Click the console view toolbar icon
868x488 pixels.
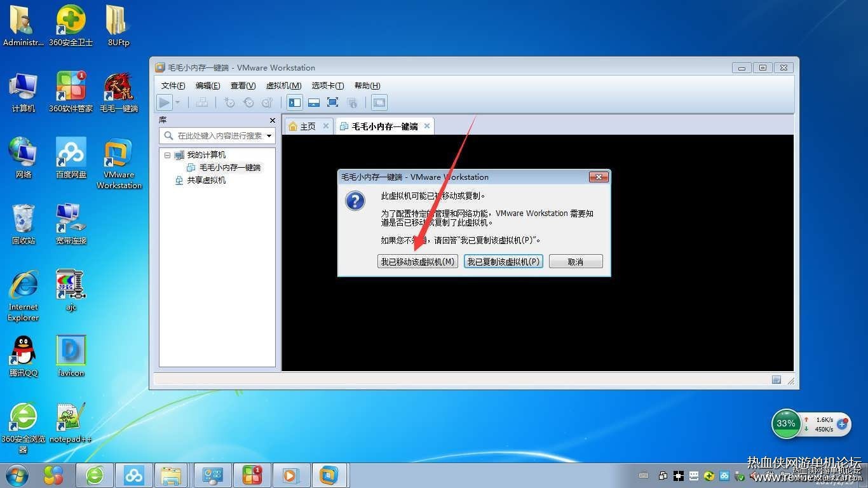click(x=379, y=102)
